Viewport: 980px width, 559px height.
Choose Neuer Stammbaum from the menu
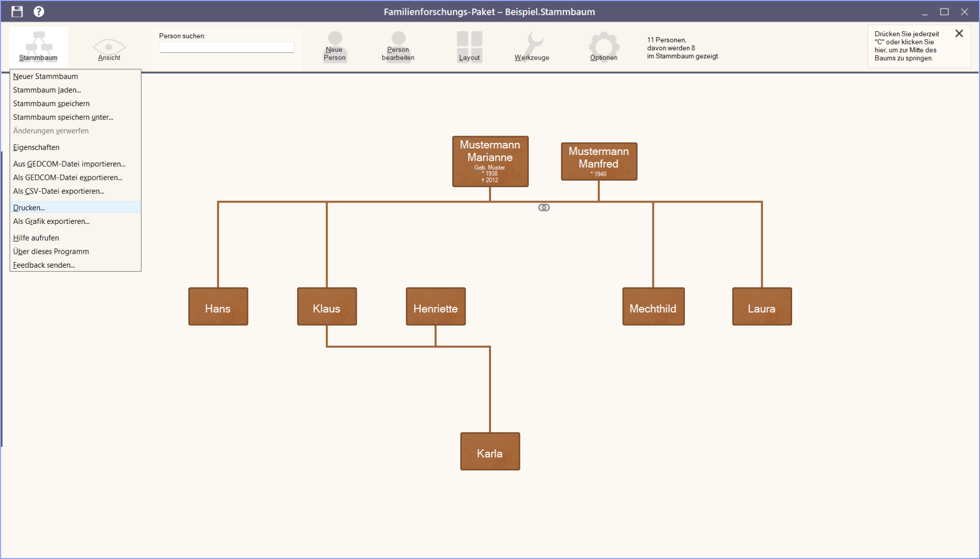pos(75,77)
